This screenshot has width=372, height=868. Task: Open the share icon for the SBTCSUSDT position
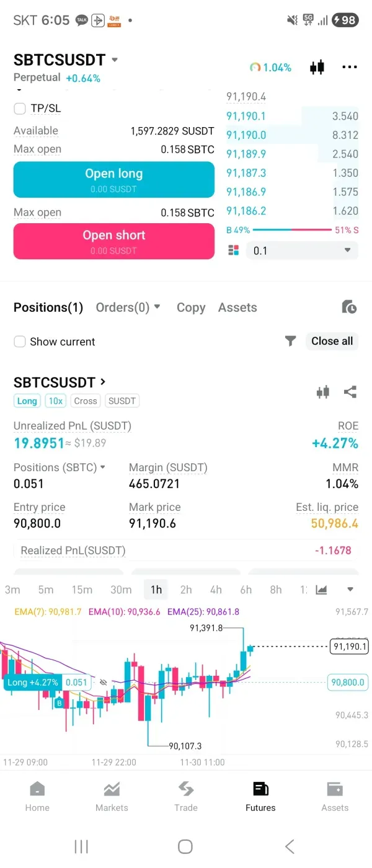tap(350, 391)
